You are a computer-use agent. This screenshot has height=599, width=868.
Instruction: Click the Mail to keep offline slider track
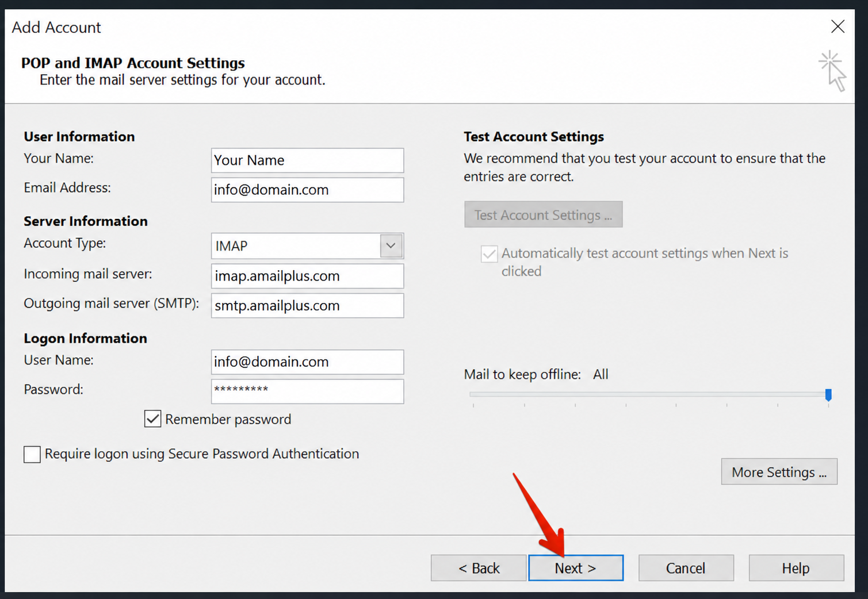click(649, 394)
